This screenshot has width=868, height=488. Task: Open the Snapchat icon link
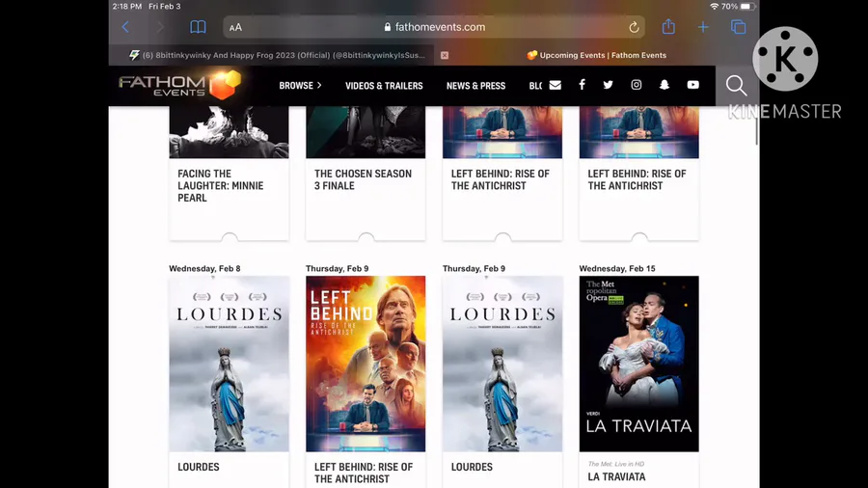[665, 85]
